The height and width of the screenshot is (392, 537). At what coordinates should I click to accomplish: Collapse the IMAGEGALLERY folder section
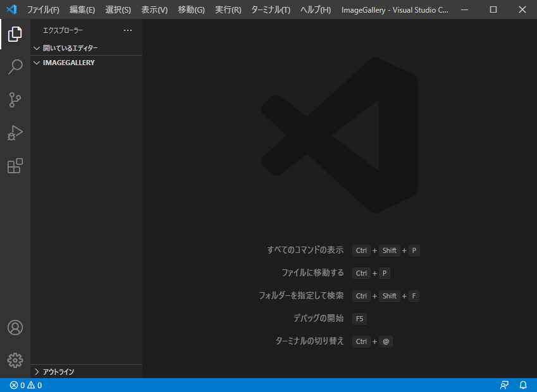click(x=86, y=63)
